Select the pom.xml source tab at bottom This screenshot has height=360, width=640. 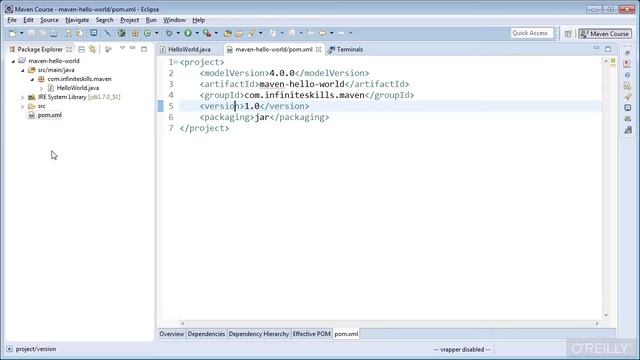point(346,334)
